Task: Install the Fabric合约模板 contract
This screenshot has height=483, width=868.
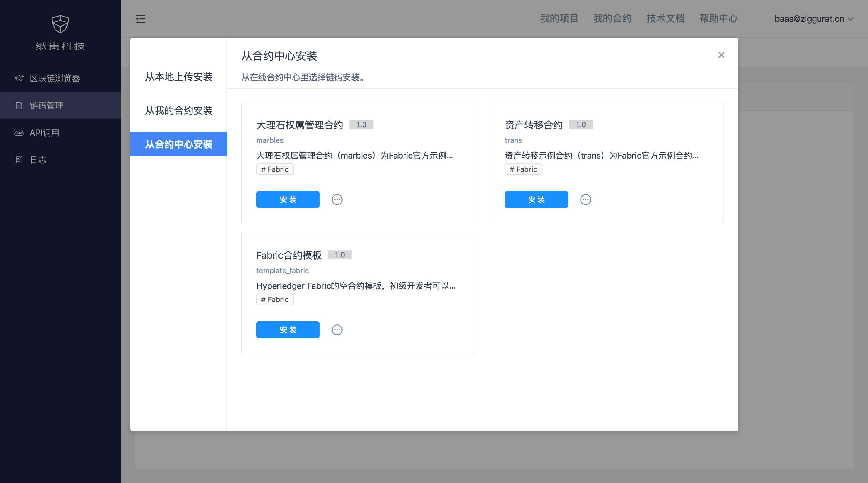Action: pyautogui.click(x=288, y=330)
